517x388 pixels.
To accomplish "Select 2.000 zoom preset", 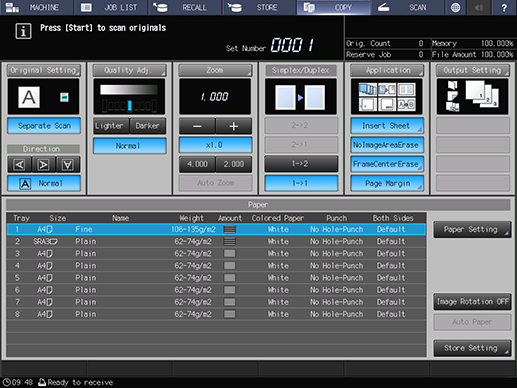I will pos(234,164).
